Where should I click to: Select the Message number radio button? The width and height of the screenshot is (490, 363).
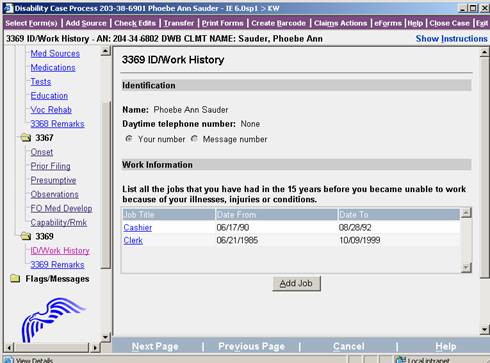(x=194, y=139)
